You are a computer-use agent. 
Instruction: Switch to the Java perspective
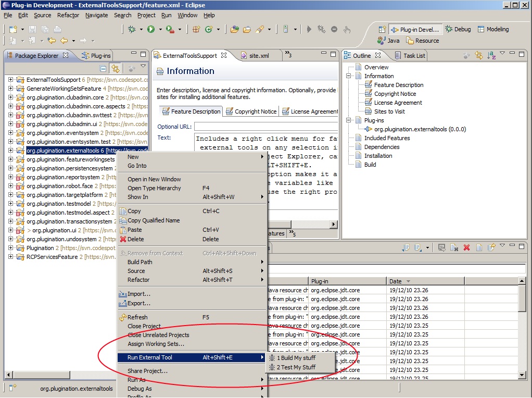click(388, 41)
